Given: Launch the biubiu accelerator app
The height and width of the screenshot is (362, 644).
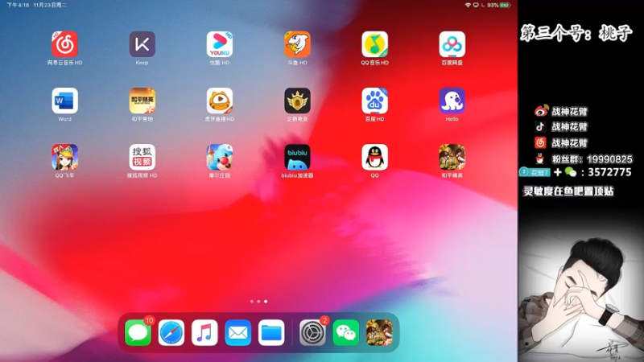Looking at the screenshot, I should pos(297,157).
